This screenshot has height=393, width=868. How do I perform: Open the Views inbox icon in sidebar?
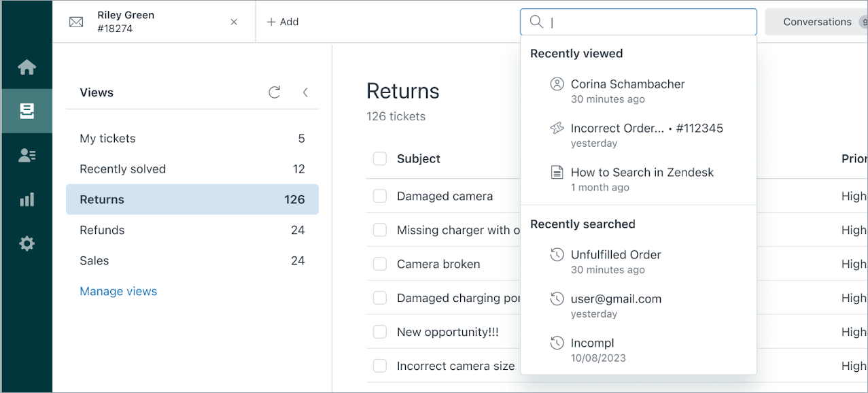click(x=27, y=111)
